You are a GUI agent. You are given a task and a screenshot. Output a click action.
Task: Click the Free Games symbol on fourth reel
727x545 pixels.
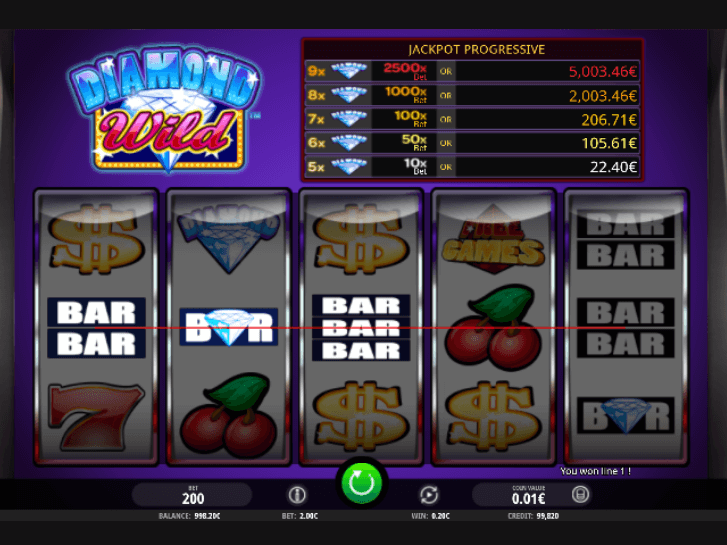click(x=493, y=240)
